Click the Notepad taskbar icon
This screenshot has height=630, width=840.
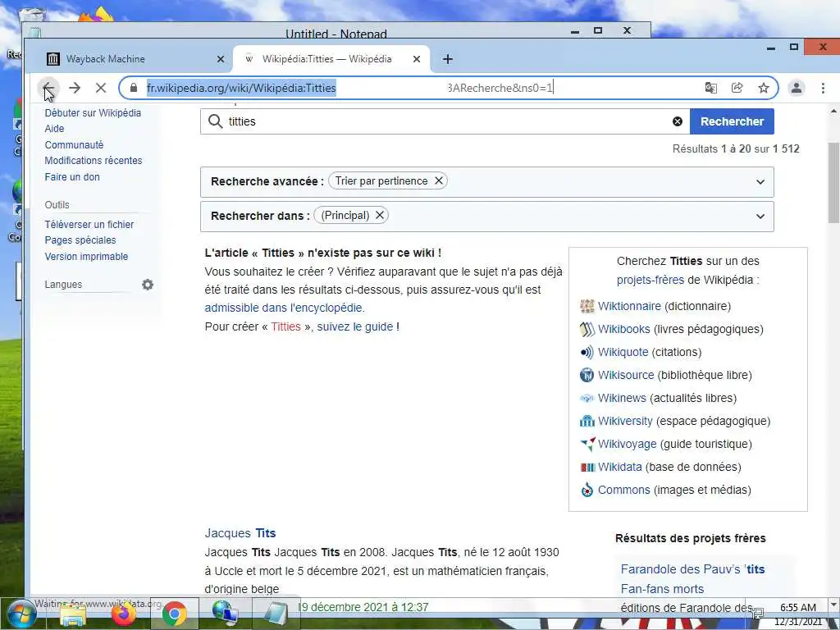[276, 614]
